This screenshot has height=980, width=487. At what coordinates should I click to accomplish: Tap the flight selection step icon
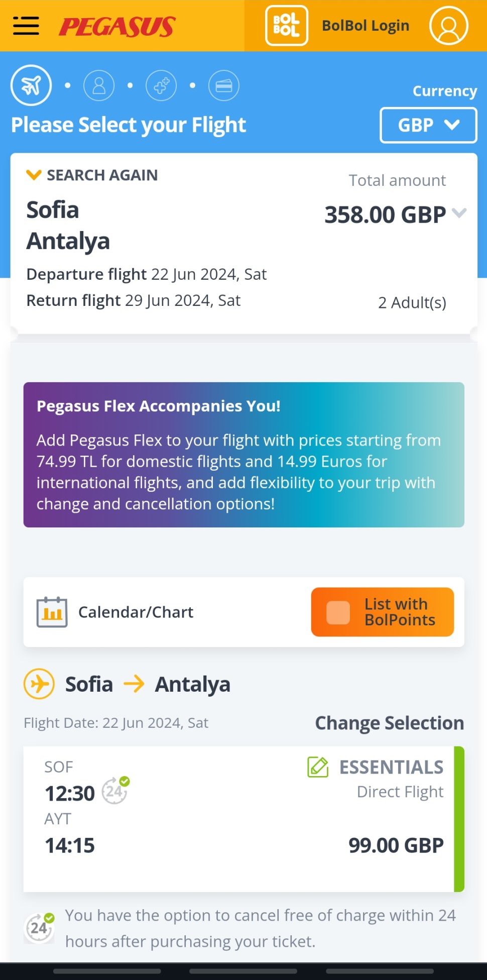pyautogui.click(x=31, y=85)
